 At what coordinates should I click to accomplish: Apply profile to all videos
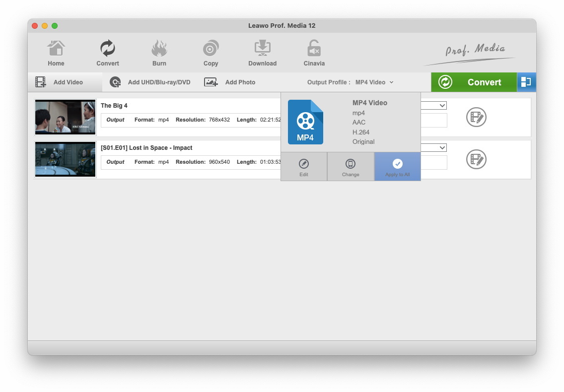(x=398, y=167)
